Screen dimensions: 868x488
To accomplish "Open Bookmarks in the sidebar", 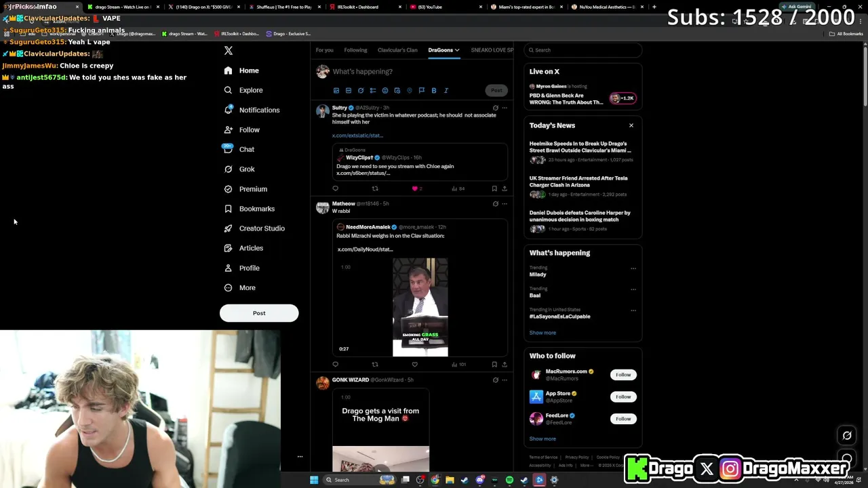I will coord(250,209).
